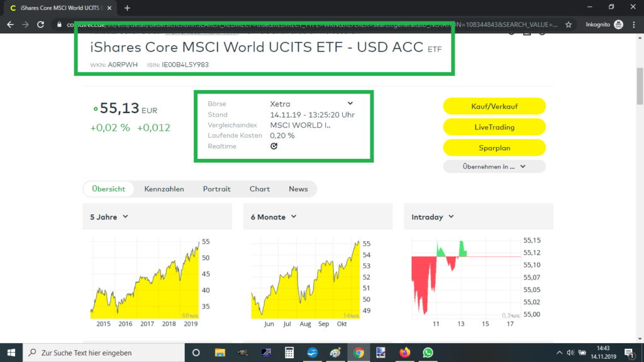Click the '+0,012' change value

pos(153,128)
